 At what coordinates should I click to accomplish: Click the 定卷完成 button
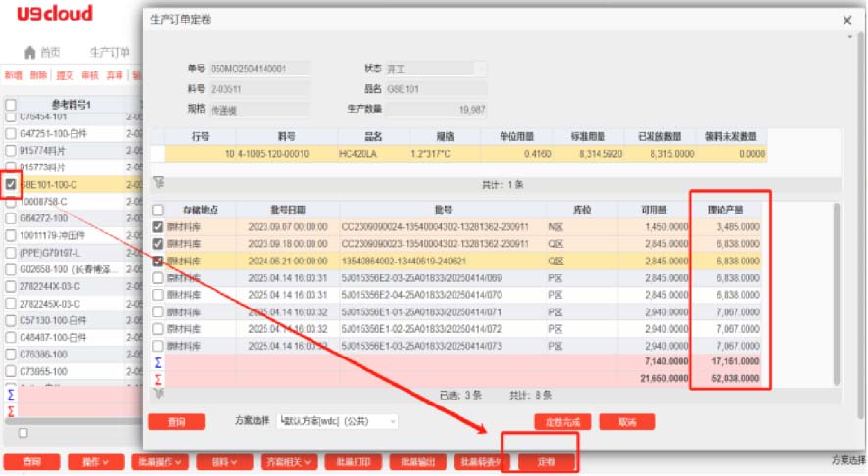562,421
